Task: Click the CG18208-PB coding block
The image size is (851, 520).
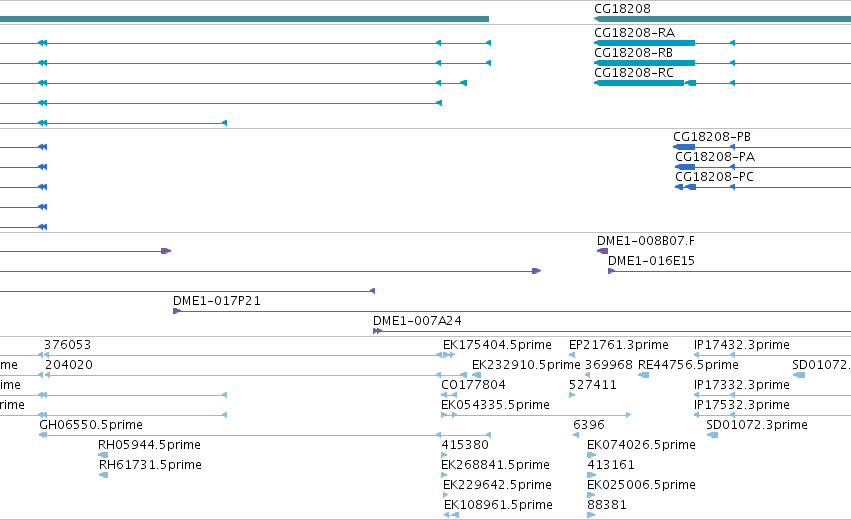Action: [684, 147]
